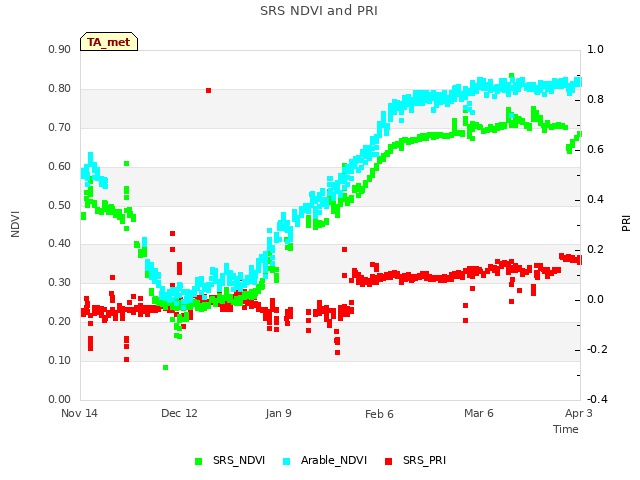640x480 pixels.
Task: Click the 0.2 PRI axis value
Action: point(596,249)
